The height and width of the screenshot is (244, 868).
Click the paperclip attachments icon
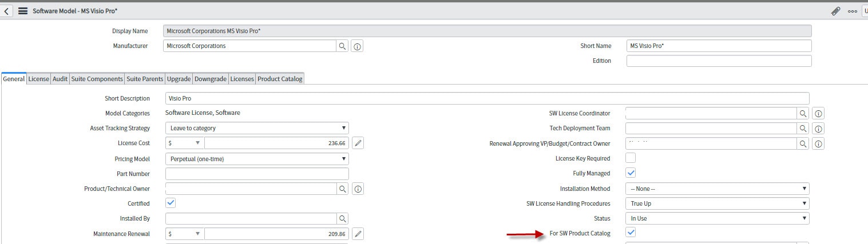pyautogui.click(x=835, y=11)
